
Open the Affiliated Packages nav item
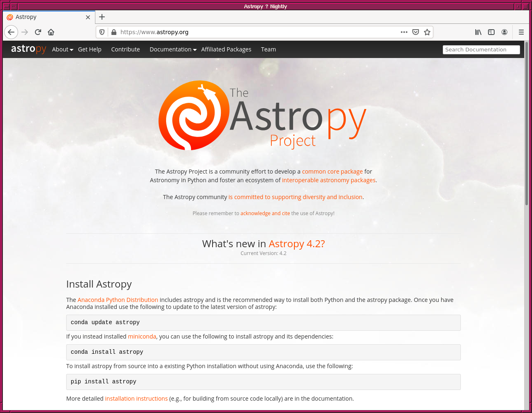226,49
